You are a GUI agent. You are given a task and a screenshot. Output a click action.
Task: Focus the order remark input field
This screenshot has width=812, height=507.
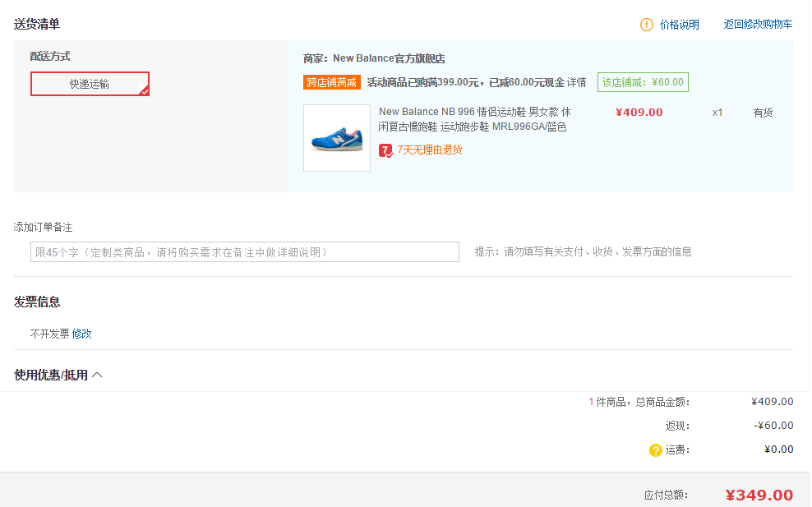point(244,251)
